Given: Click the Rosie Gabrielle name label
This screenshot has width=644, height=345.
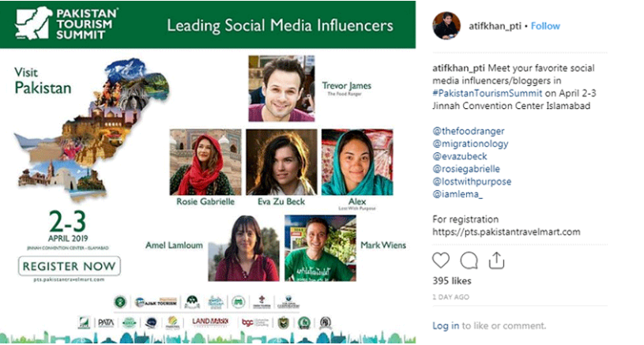Looking at the screenshot, I should [x=205, y=201].
